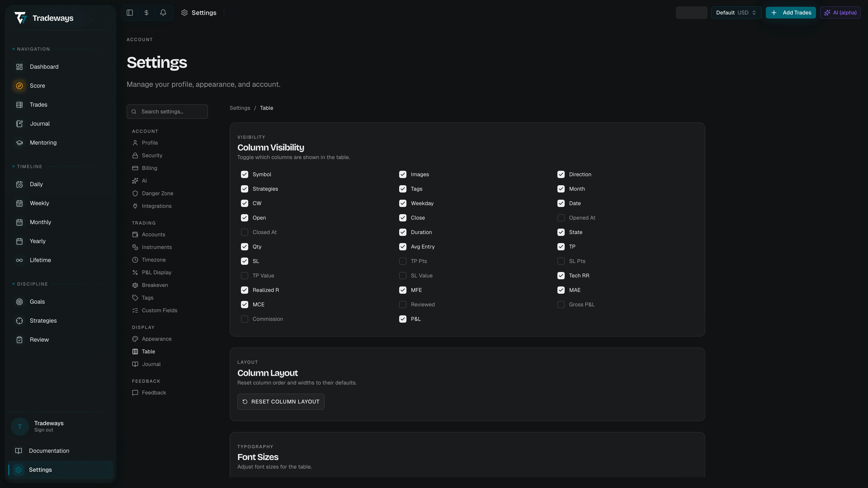Click the dollar sign icon in top bar
The height and width of the screenshot is (488, 868).
[x=146, y=13]
